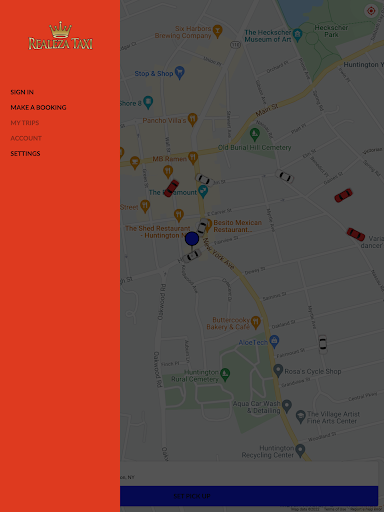Tap the Huntington Rural Cemetery marker

[x=225, y=374]
